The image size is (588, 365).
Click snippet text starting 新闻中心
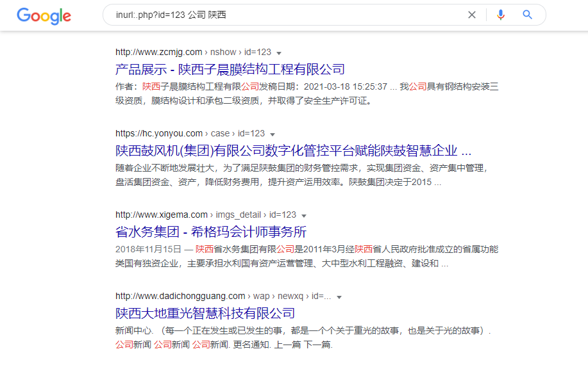click(x=303, y=337)
